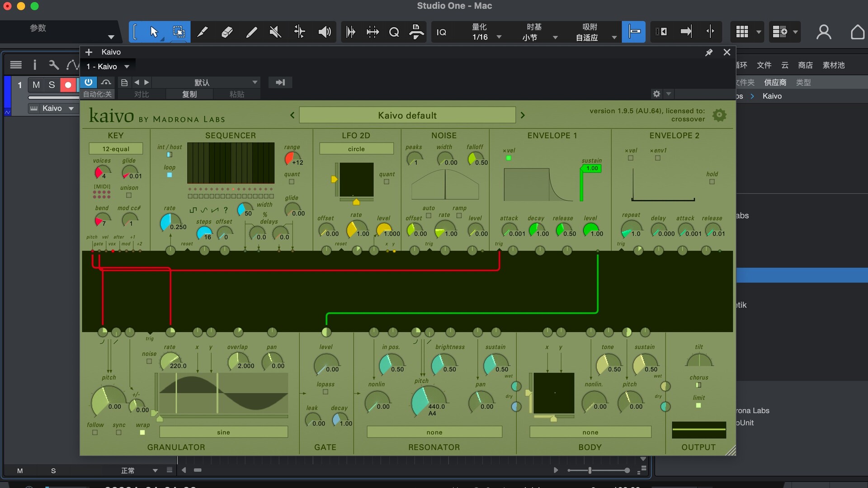
Task: Click the Kaivo default preset name
Action: coord(407,115)
